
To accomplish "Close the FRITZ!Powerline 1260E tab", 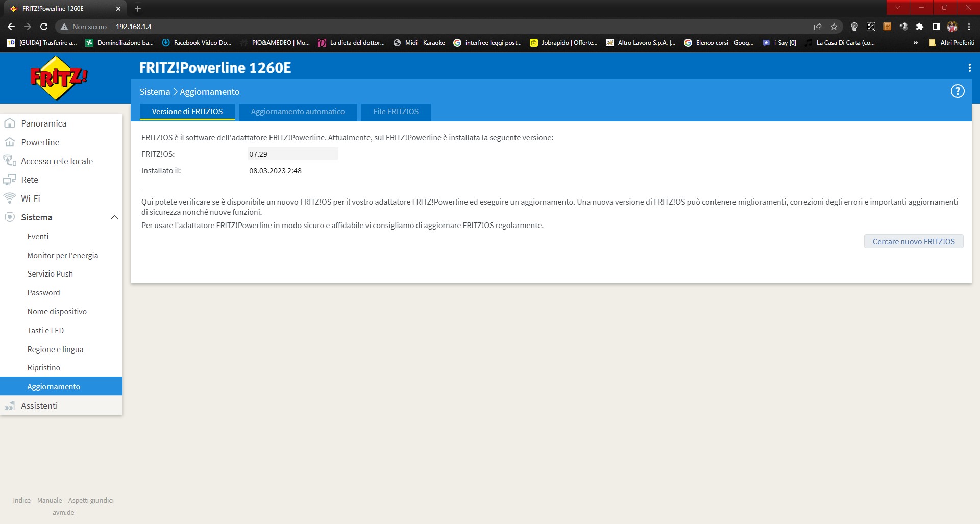I will click(118, 9).
